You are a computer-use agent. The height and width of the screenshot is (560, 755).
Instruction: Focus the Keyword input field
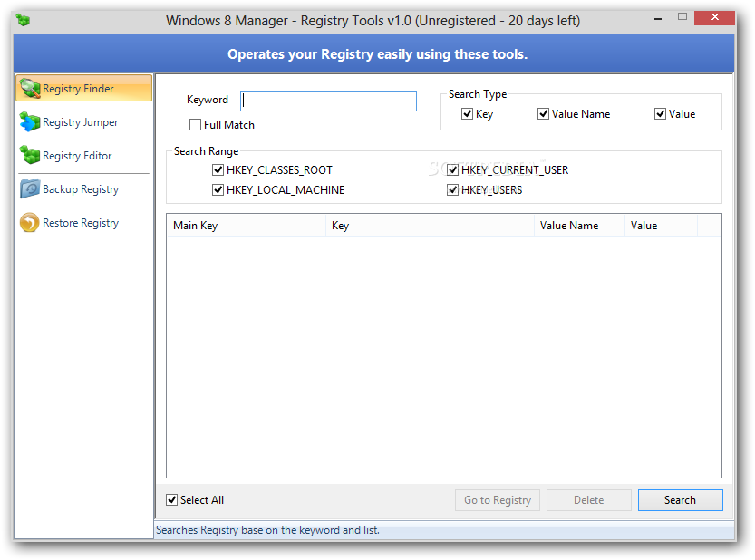click(x=328, y=101)
